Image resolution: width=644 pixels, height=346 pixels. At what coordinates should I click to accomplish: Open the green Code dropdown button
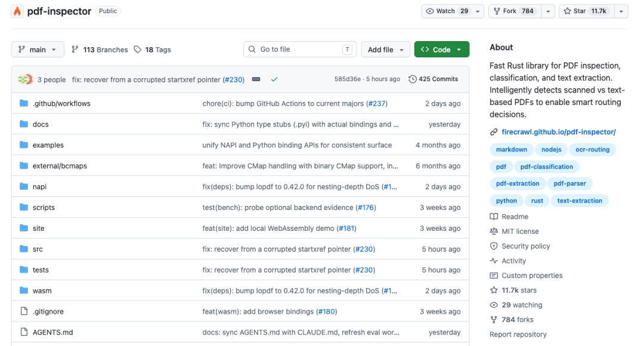[x=441, y=50]
